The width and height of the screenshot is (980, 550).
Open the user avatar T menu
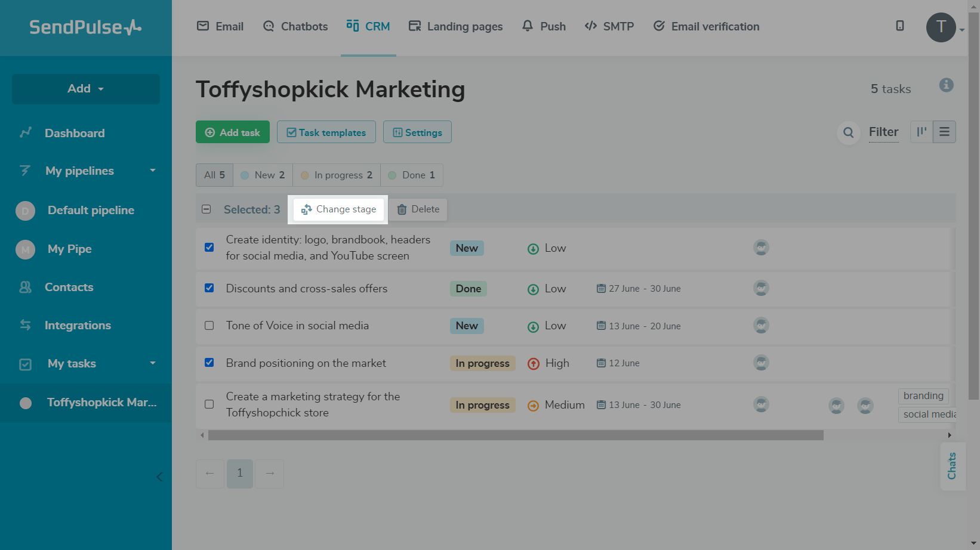point(941,27)
